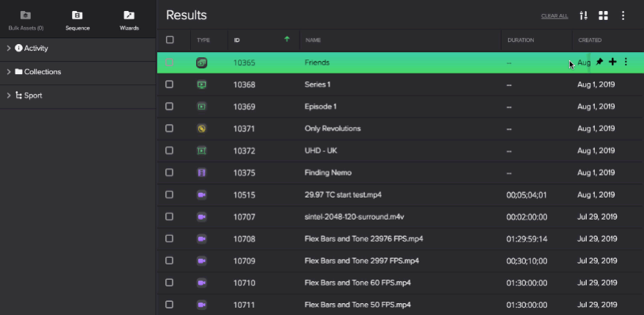644x315 pixels.
Task: Open Results header more-options menu
Action: 623,15
